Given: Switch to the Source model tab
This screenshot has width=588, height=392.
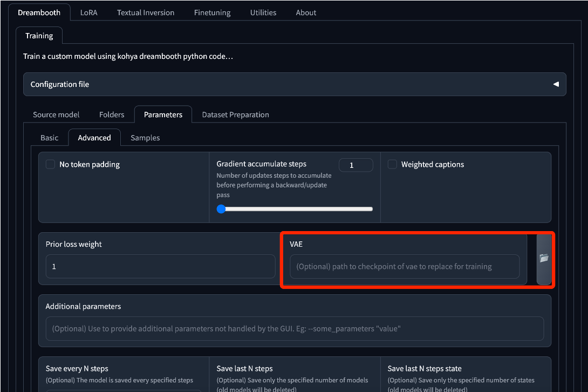Looking at the screenshot, I should click(56, 114).
